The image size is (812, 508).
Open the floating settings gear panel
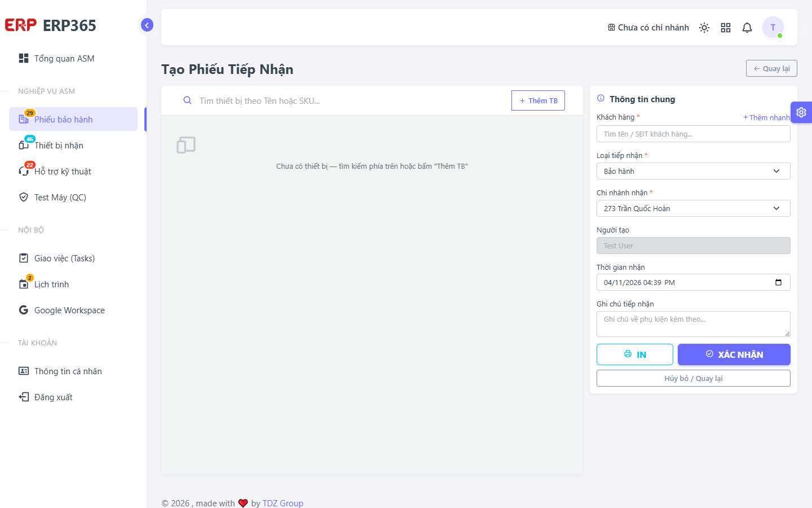pos(801,112)
